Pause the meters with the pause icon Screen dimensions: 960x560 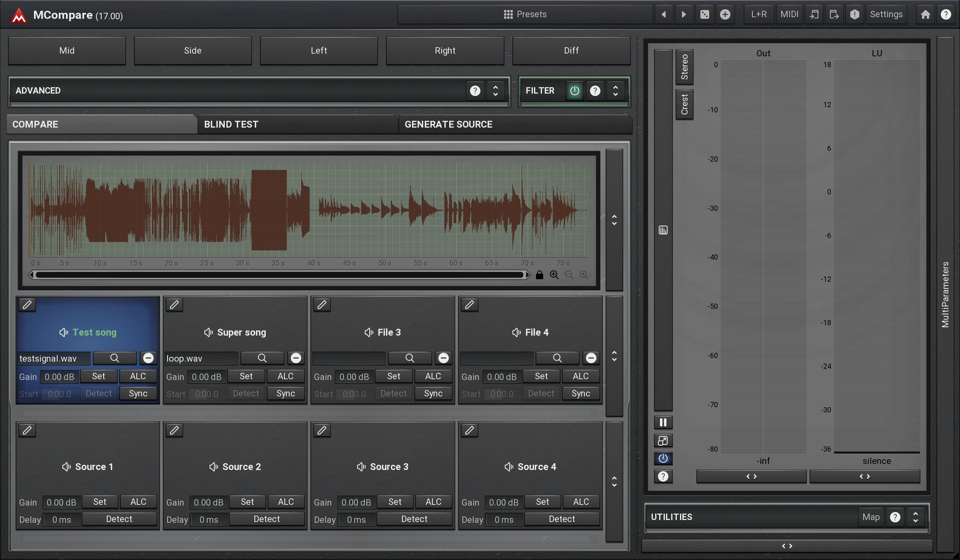[663, 422]
